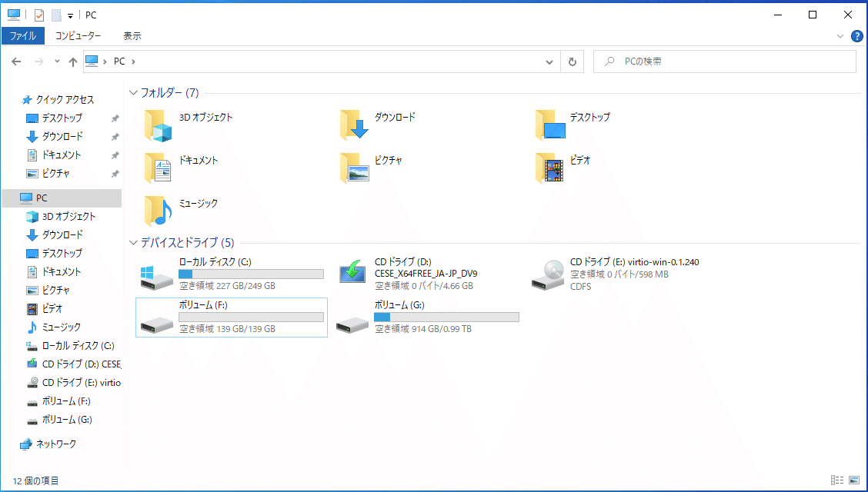
Task: Select デスクトップ under クイック アクセス
Action: click(62, 118)
